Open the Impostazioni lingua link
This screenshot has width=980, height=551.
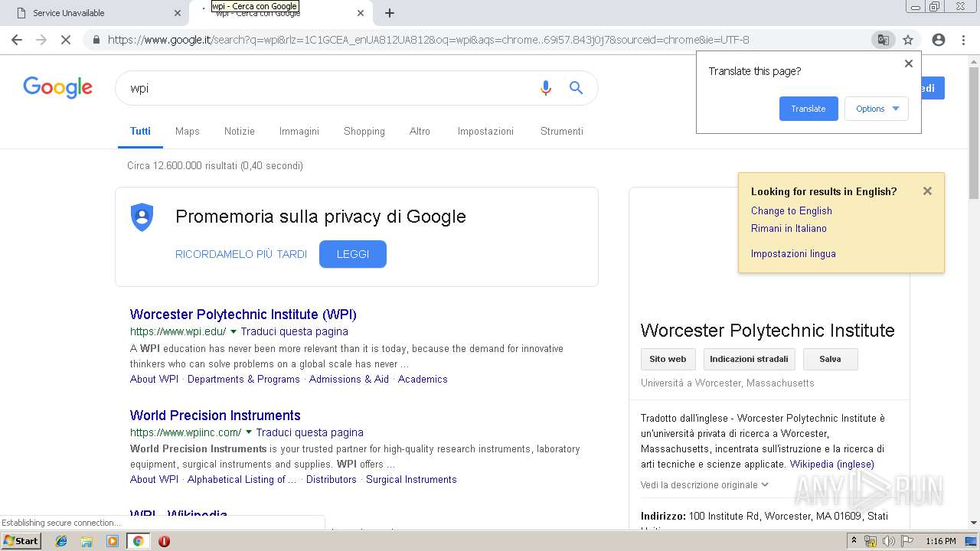793,253
